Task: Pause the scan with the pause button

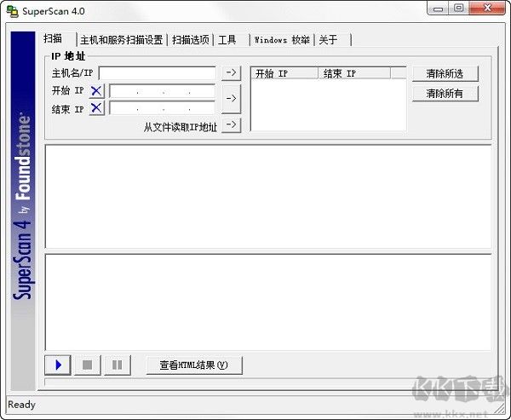Action: click(x=117, y=365)
